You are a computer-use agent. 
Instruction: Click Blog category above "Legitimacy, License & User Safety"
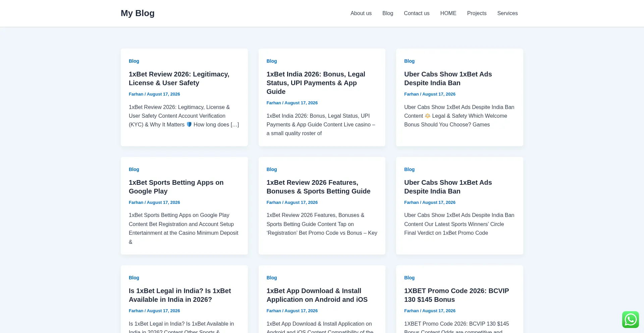click(x=134, y=61)
